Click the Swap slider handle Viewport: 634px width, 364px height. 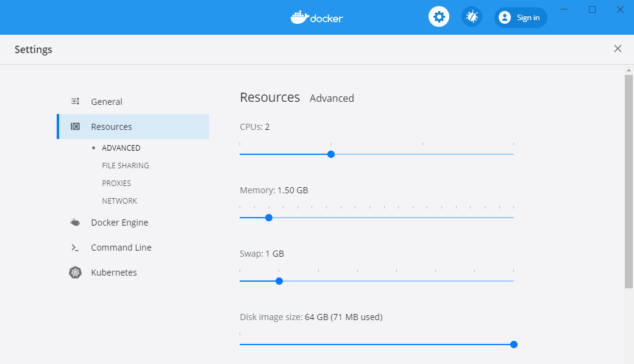(279, 281)
